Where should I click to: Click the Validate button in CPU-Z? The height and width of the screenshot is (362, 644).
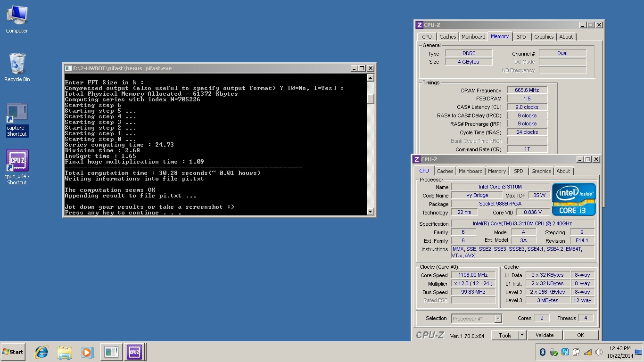tap(545, 335)
